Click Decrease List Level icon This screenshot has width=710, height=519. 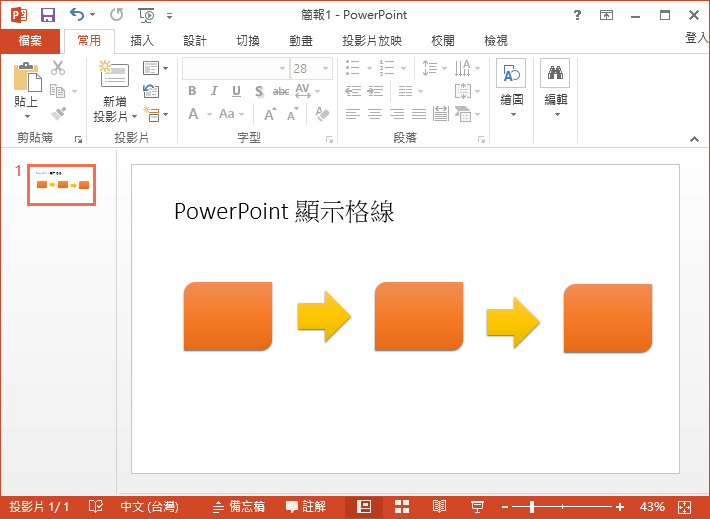click(x=353, y=91)
